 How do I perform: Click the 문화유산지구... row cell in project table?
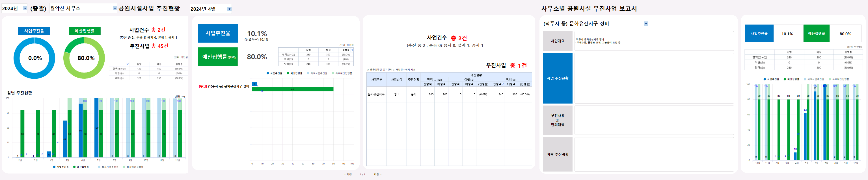376,95
